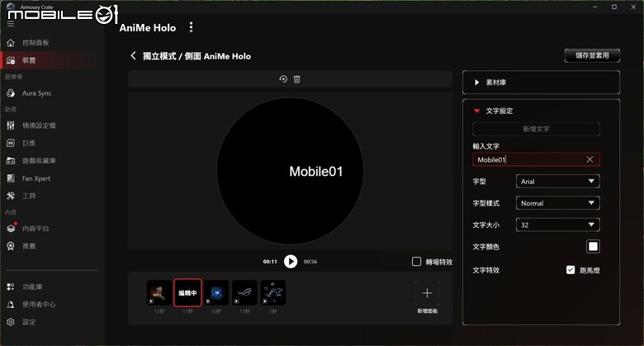Open the 控制面板 menu item
Viewport: 644px width, 346px height.
click(36, 43)
